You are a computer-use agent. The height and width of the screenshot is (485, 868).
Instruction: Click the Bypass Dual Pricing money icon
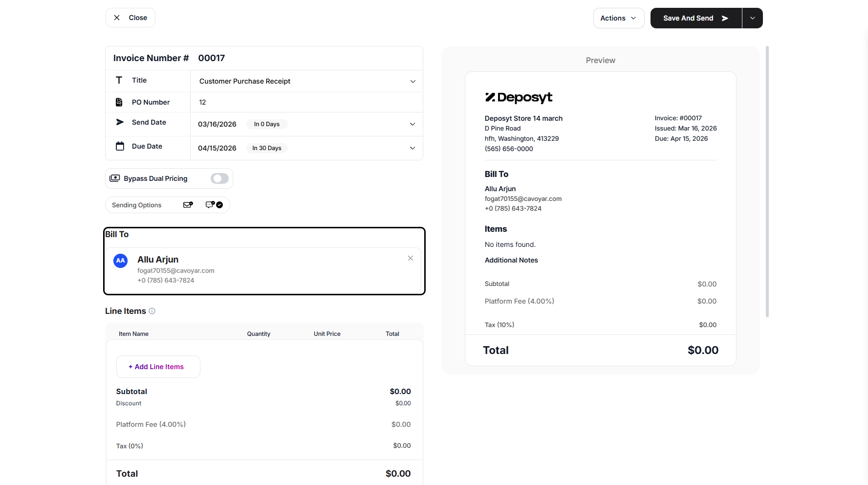tap(115, 178)
